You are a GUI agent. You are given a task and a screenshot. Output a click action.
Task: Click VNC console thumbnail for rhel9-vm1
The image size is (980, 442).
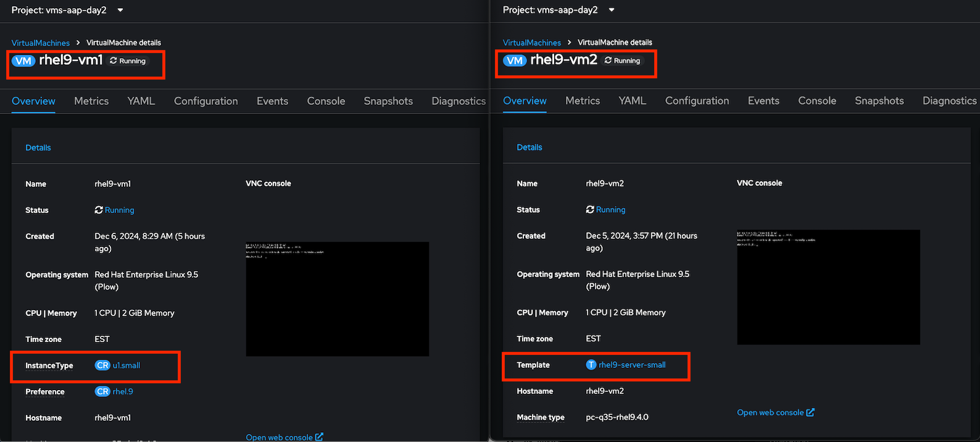point(337,299)
